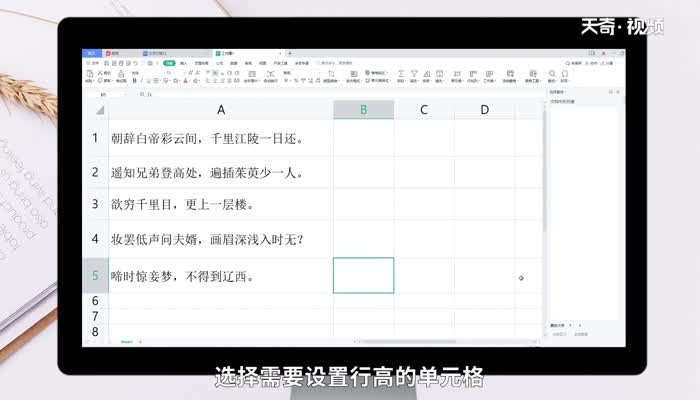Click cell containing 遥知兄弟登高处
This screenshot has height=400, width=700.
tap(221, 172)
